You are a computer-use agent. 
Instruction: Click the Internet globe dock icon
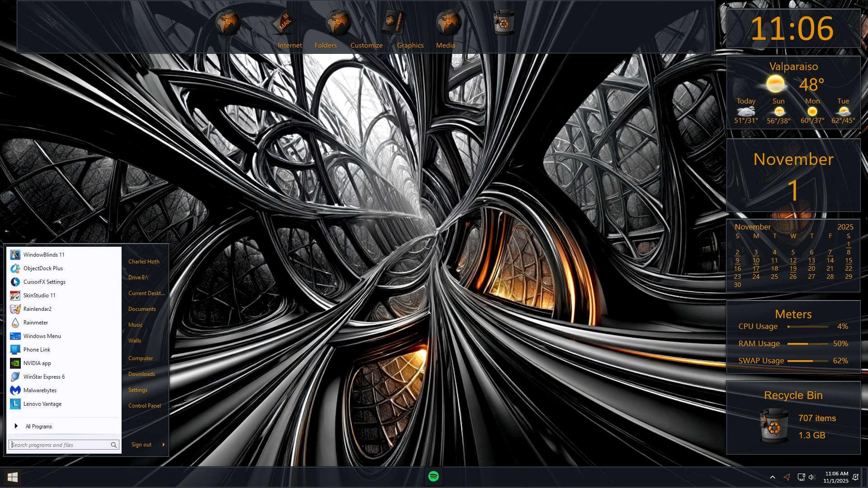point(227,23)
